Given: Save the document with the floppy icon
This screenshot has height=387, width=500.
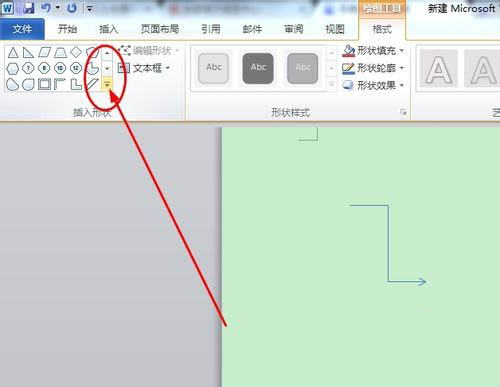Looking at the screenshot, I should pyautogui.click(x=29, y=8).
